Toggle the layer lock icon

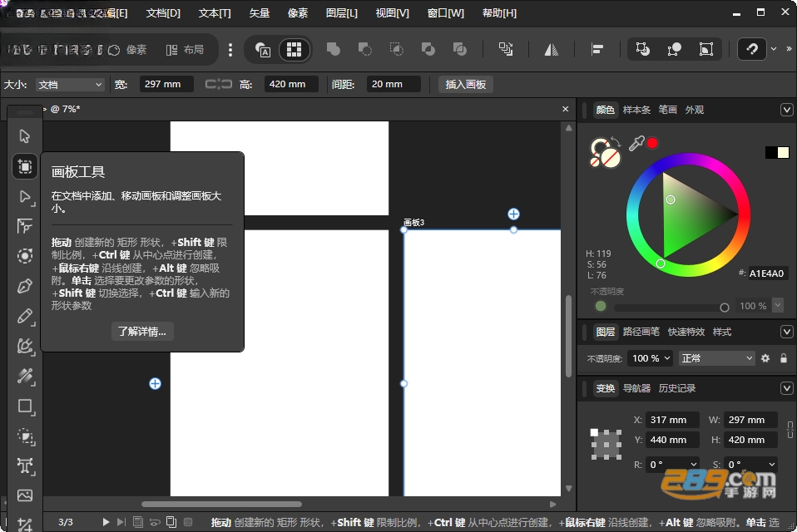click(x=784, y=358)
